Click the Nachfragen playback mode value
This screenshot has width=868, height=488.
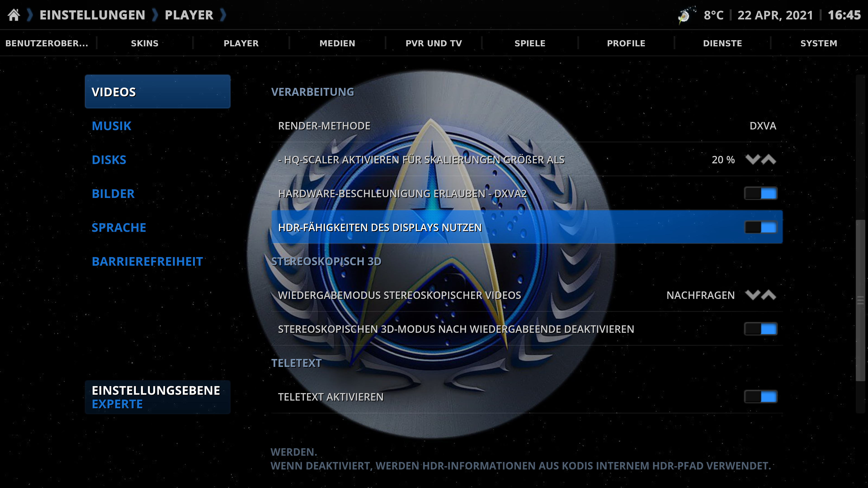pyautogui.click(x=701, y=295)
